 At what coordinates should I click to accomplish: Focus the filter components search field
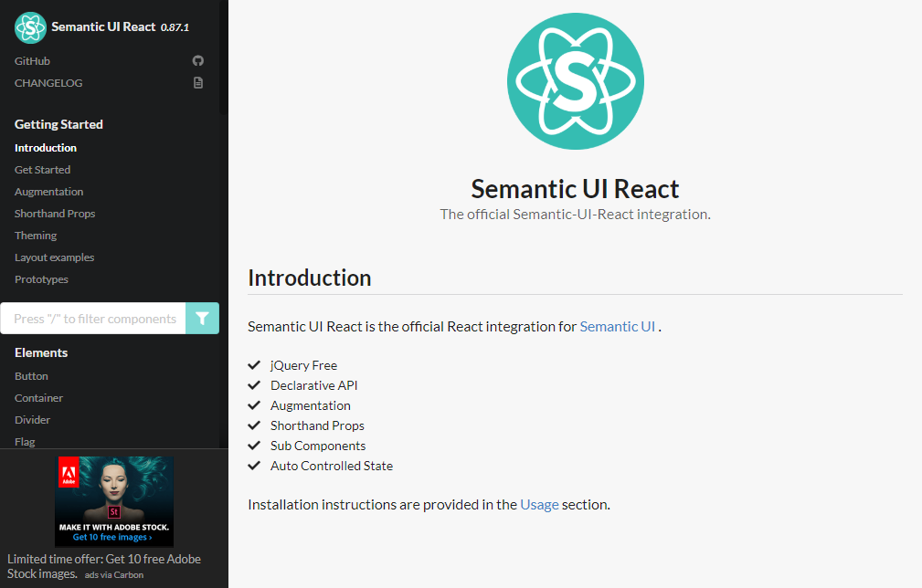(x=93, y=319)
